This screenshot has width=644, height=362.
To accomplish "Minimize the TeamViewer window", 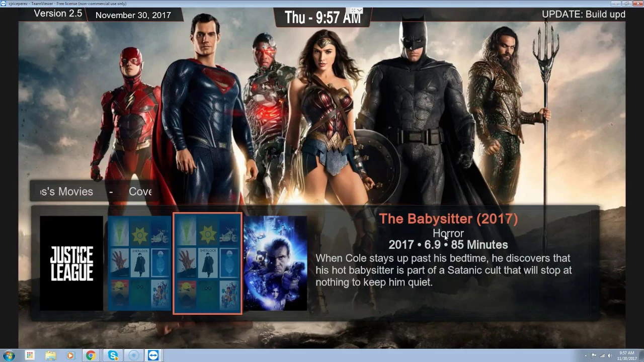I will tap(615, 4).
